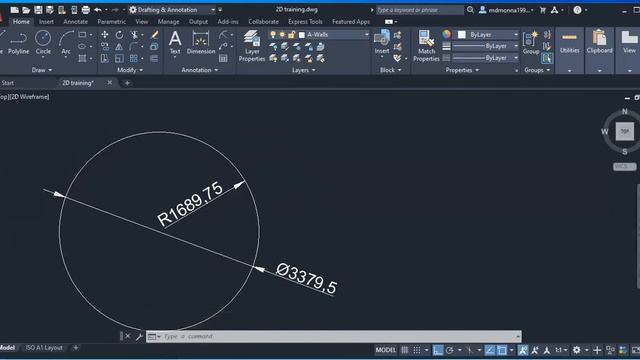Click the Rectangle tool icon
640x360 pixels.
(82, 35)
